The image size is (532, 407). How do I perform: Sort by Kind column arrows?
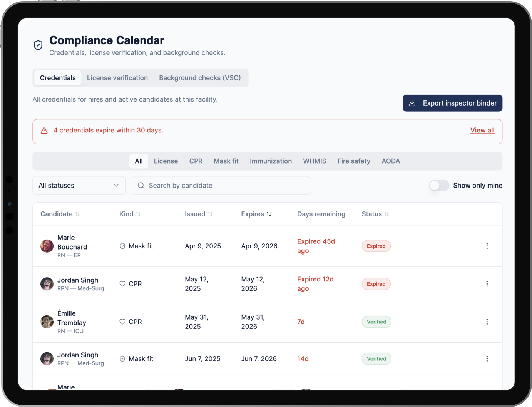(138, 214)
